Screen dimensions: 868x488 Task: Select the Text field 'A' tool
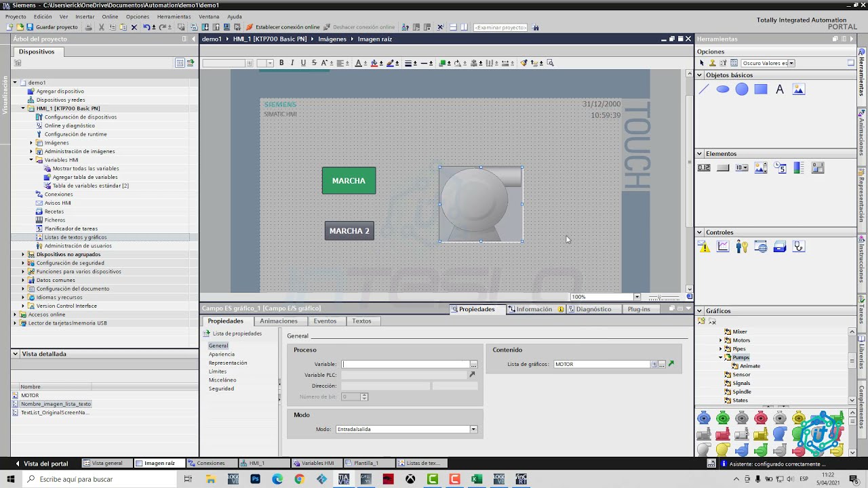(x=780, y=89)
